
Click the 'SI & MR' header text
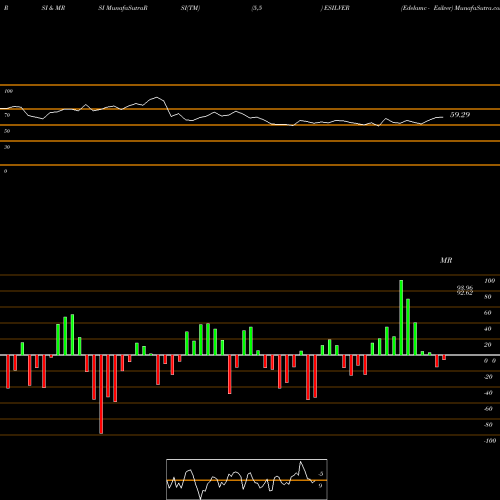coord(53,8)
